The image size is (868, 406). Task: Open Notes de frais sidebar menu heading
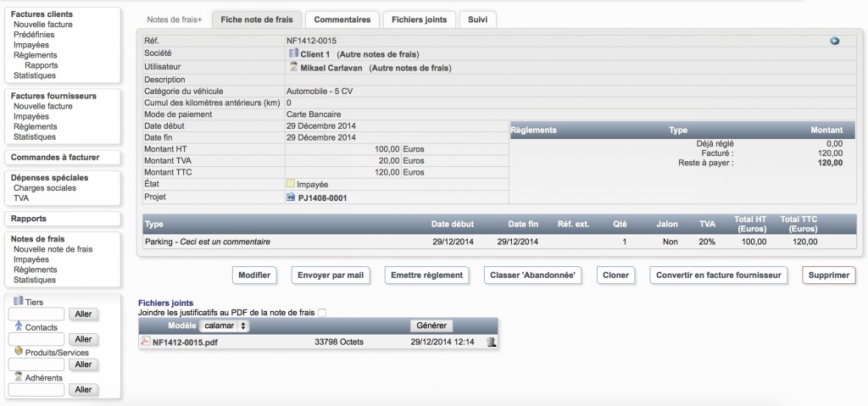[37, 239]
